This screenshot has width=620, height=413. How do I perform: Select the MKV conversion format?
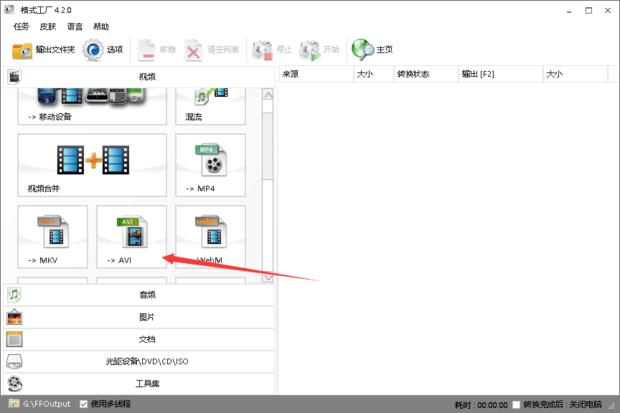[53, 238]
